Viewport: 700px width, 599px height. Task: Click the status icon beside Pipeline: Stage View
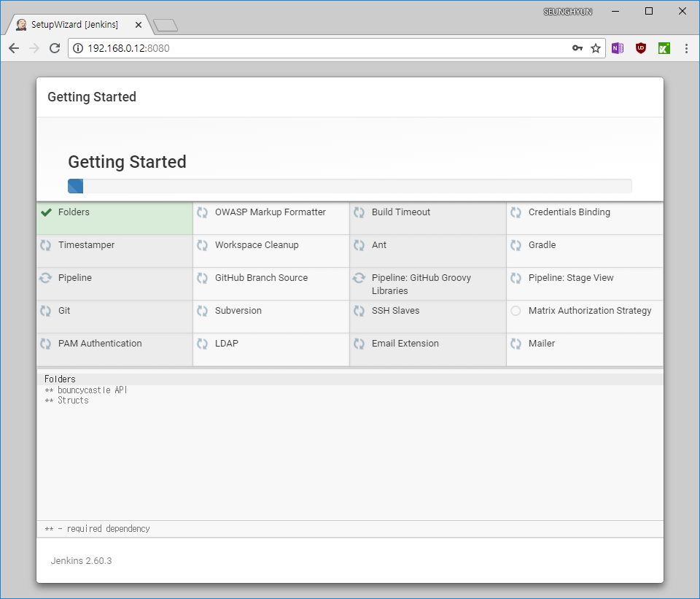click(516, 278)
